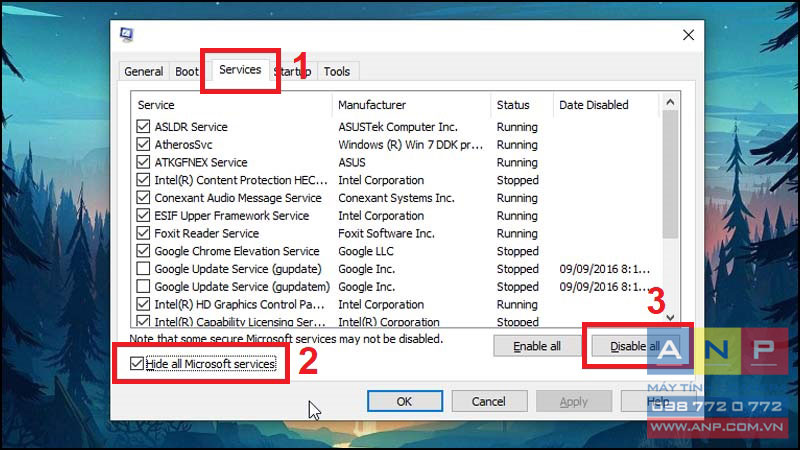
Task: Click the Apply button
Action: pos(573,402)
